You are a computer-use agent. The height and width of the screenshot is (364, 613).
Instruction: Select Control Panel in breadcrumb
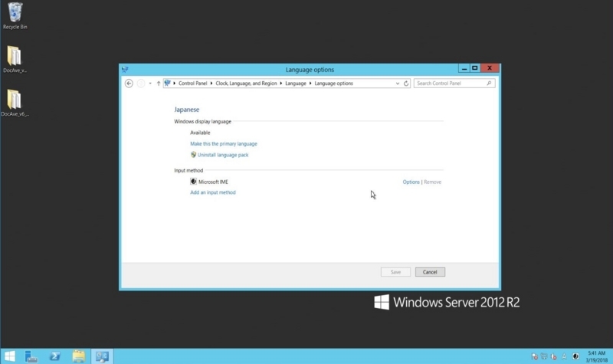pyautogui.click(x=193, y=84)
